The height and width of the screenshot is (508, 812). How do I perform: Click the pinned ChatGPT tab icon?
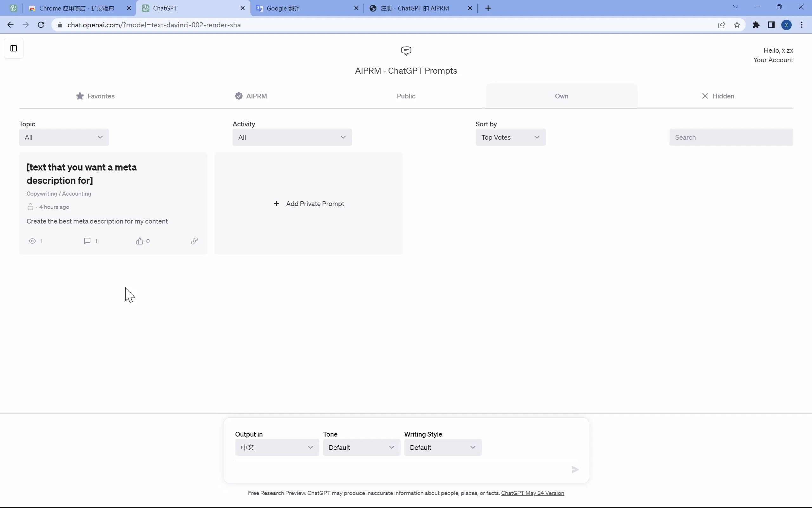point(13,8)
